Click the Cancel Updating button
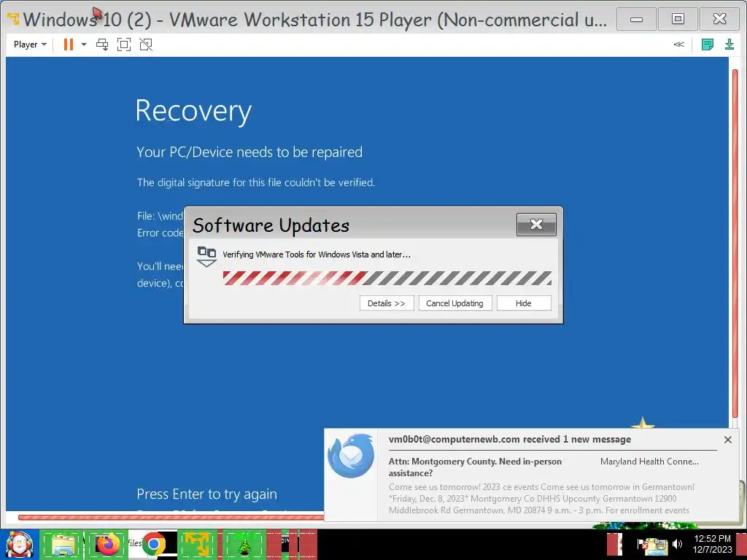 point(454,303)
